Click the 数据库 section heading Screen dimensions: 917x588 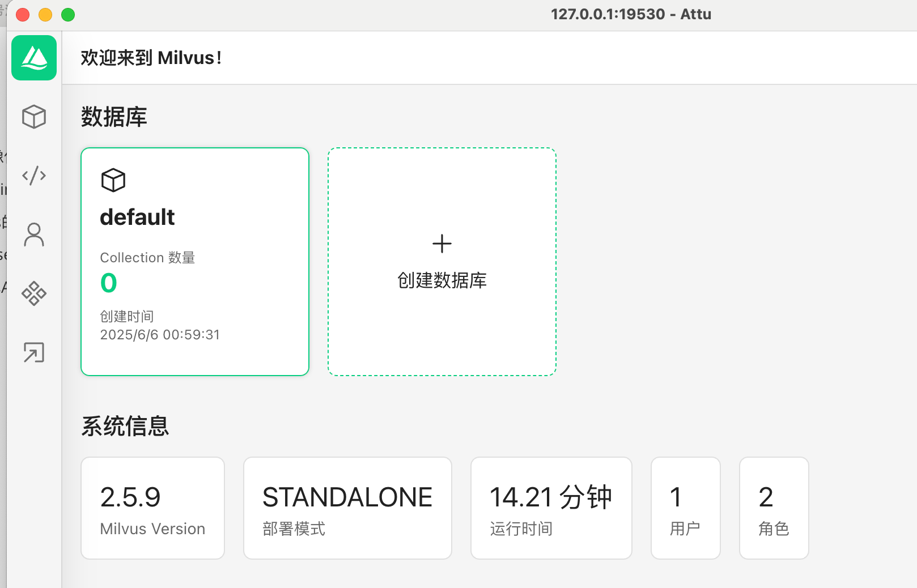tap(114, 117)
